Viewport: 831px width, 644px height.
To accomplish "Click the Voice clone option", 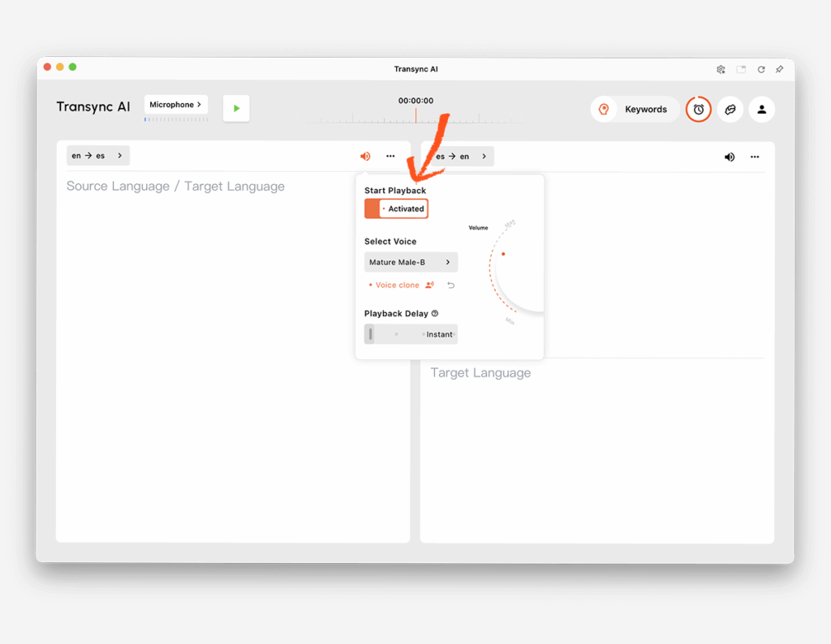I will (397, 285).
